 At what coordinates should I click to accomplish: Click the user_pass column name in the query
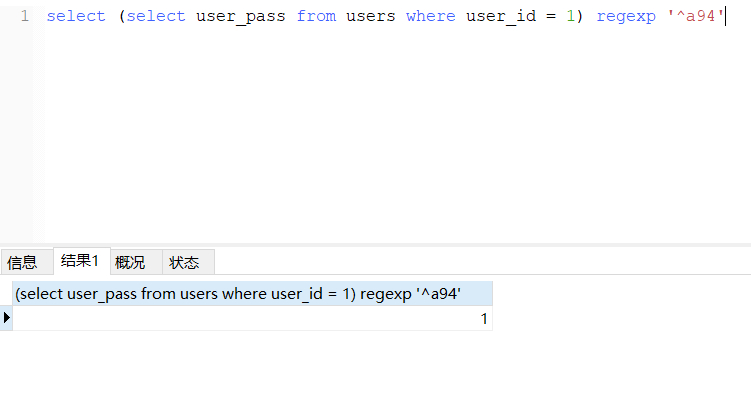pyautogui.click(x=240, y=16)
